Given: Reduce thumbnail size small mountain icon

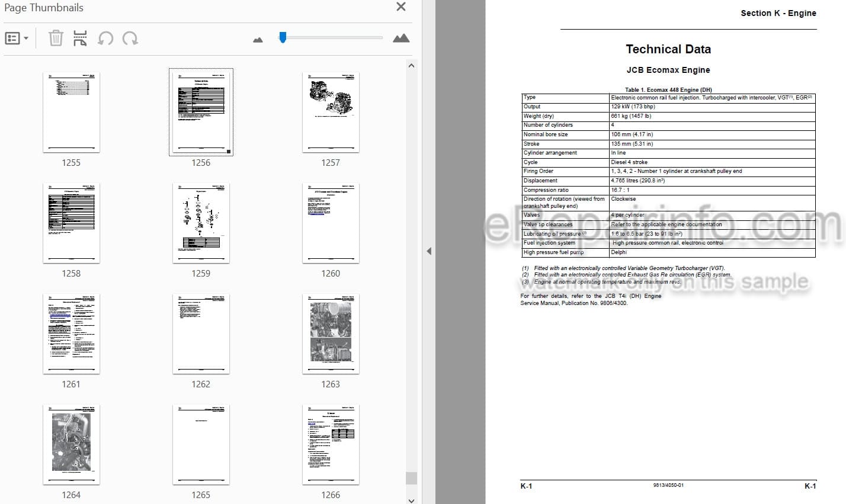Looking at the screenshot, I should click(258, 40).
